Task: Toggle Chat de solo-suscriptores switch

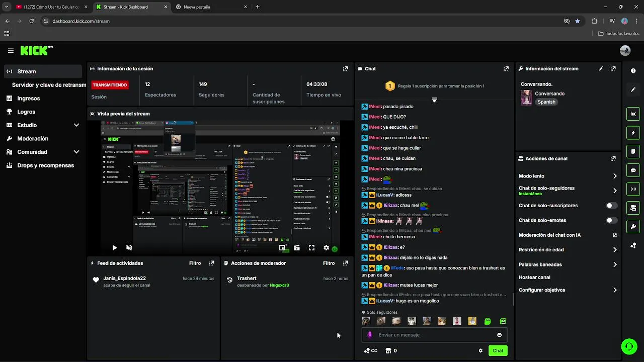Action: [611, 206]
